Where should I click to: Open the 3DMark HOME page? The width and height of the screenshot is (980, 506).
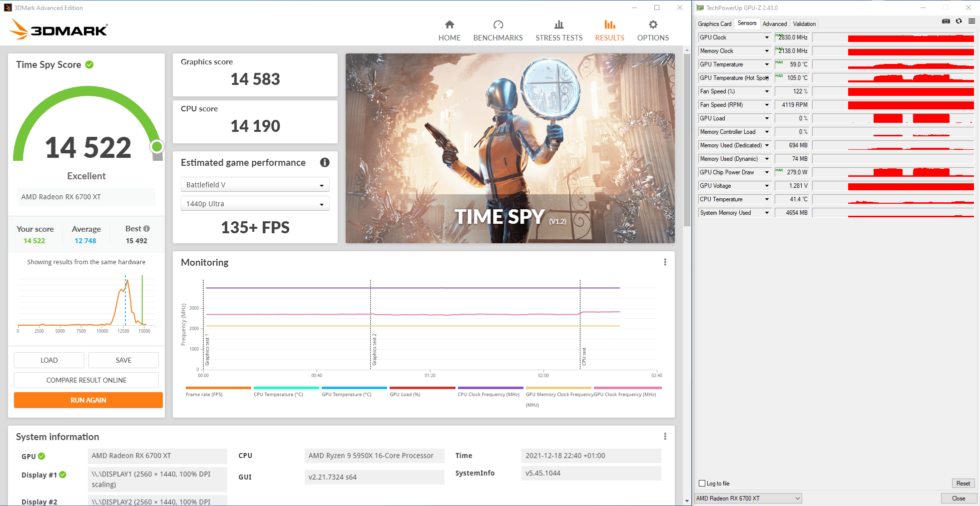click(449, 31)
